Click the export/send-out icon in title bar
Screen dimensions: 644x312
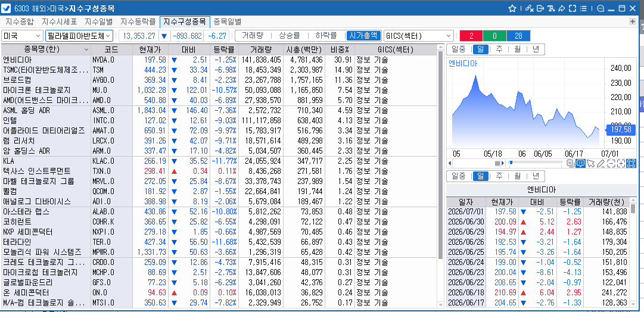click(x=540, y=8)
